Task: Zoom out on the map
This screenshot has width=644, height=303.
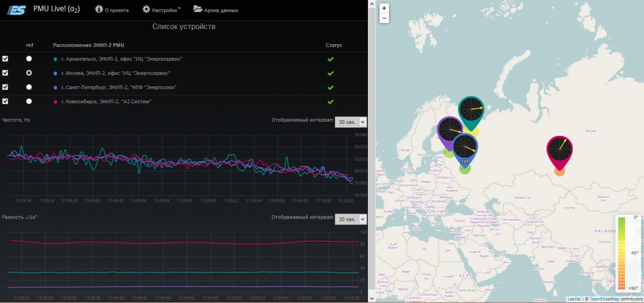Action: click(x=384, y=19)
